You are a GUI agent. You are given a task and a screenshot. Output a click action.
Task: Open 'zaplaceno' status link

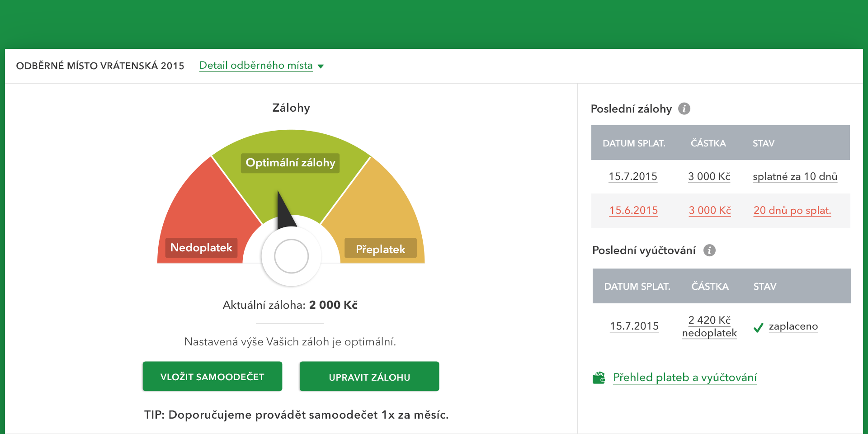pos(793,326)
